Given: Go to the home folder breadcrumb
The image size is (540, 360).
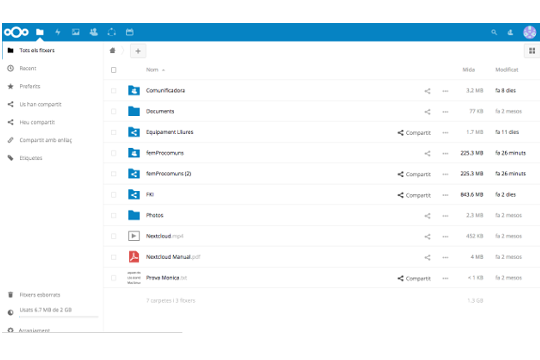Looking at the screenshot, I should (x=112, y=51).
